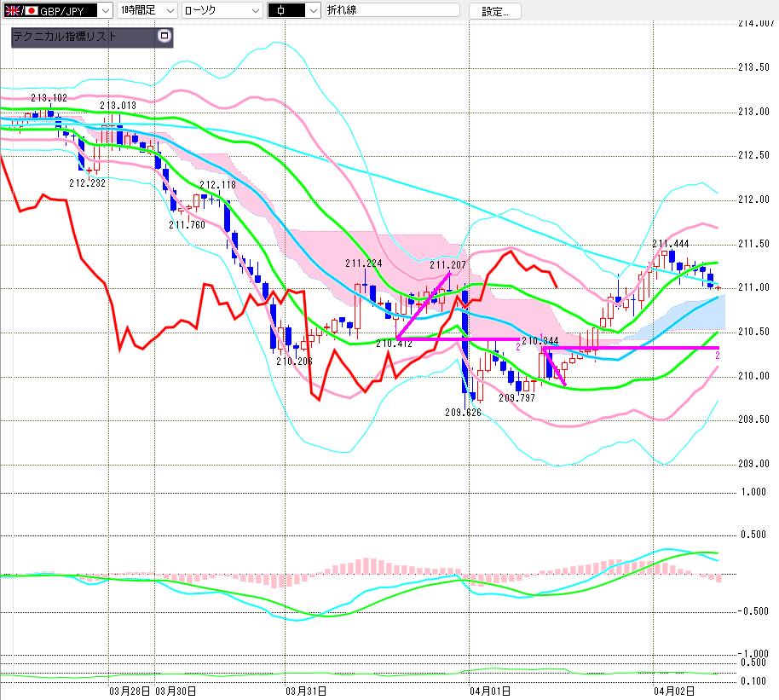Open the black 中 size selector

point(312,10)
